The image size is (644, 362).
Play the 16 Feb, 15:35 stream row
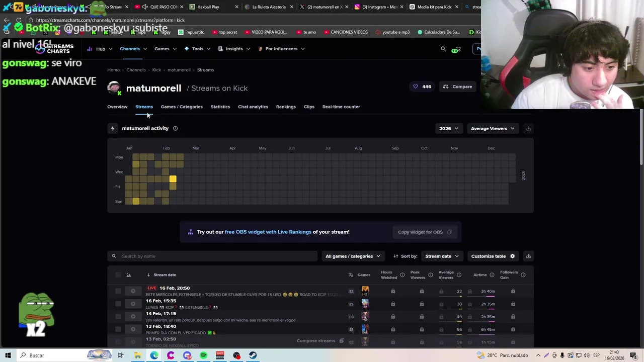pos(133,304)
